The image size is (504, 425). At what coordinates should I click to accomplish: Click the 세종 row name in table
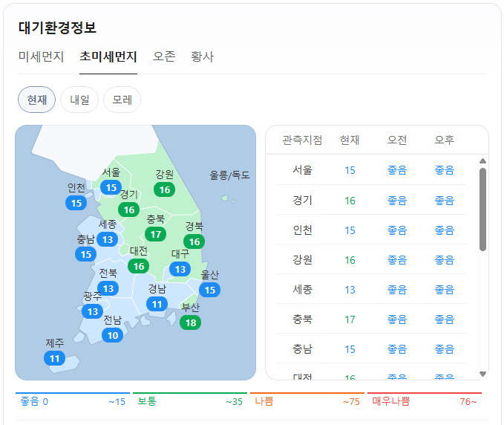[x=302, y=290]
